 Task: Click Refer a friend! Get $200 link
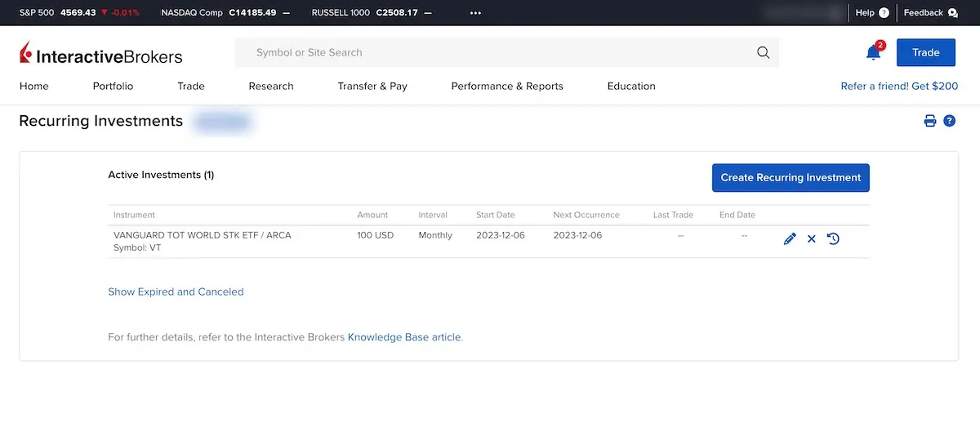coord(899,86)
